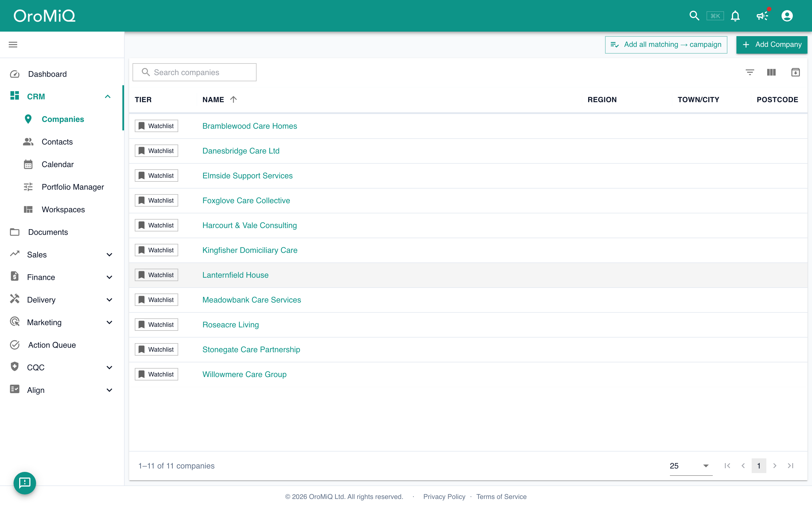
Task: Expand the Delivery menu chevron
Action: pyautogui.click(x=109, y=300)
